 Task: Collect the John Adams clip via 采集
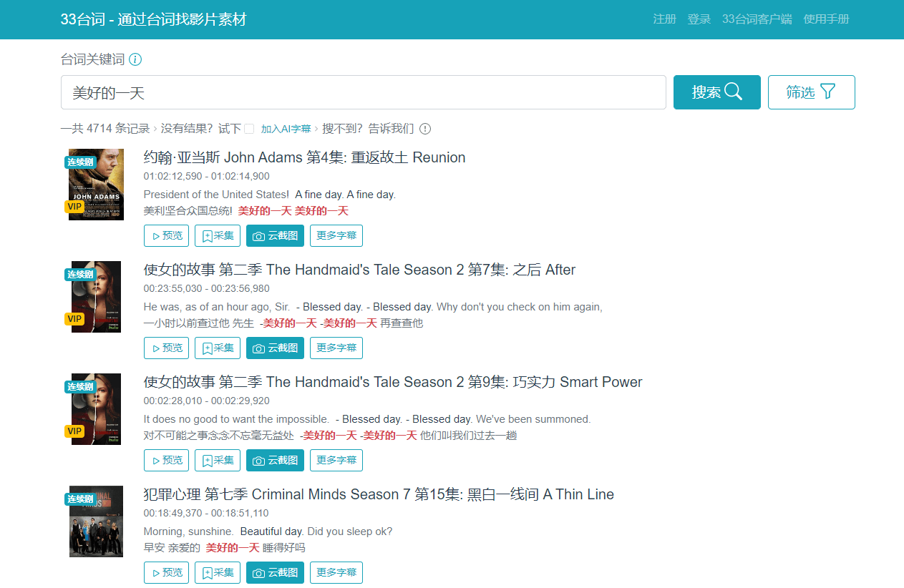(x=218, y=235)
